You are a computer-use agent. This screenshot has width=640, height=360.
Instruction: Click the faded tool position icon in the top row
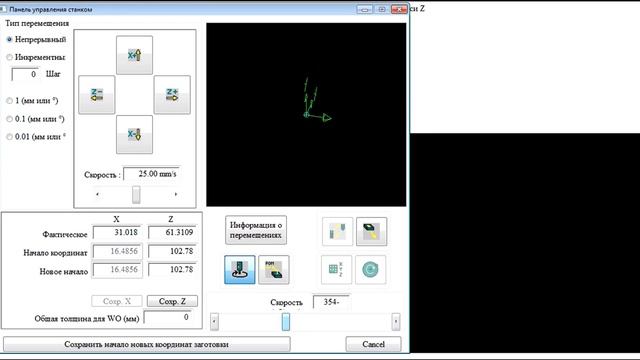click(338, 231)
